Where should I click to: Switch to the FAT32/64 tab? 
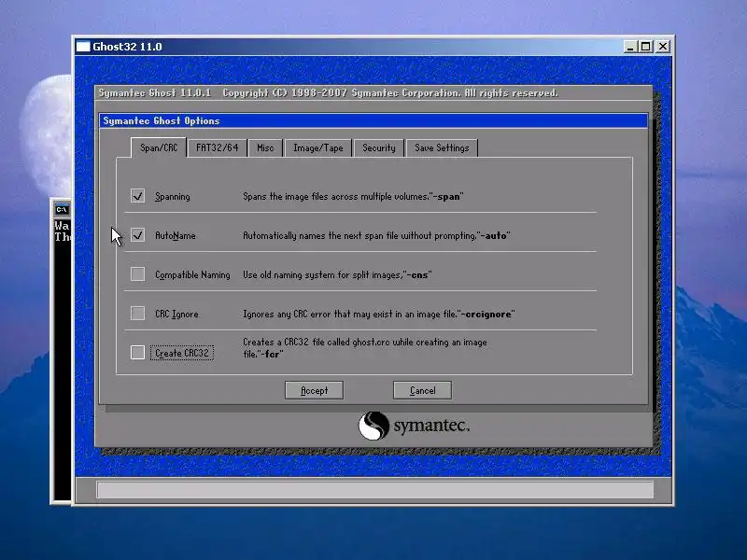coord(218,147)
